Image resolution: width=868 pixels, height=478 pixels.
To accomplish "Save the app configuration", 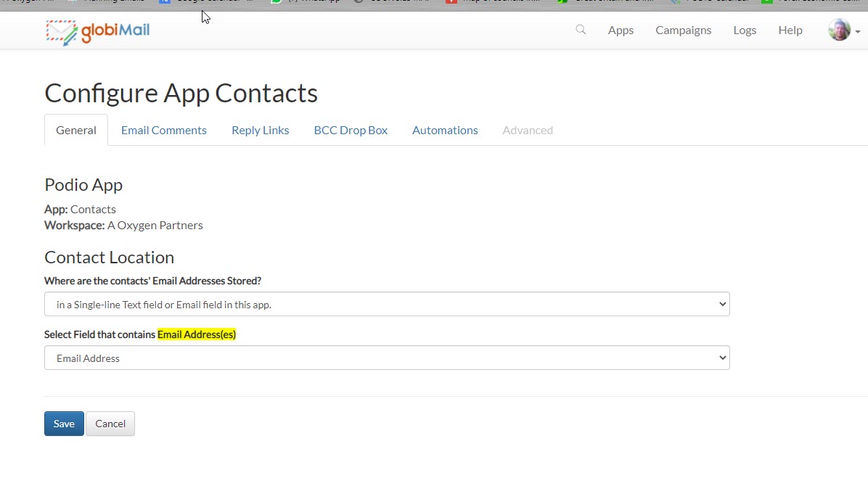I will 64,424.
